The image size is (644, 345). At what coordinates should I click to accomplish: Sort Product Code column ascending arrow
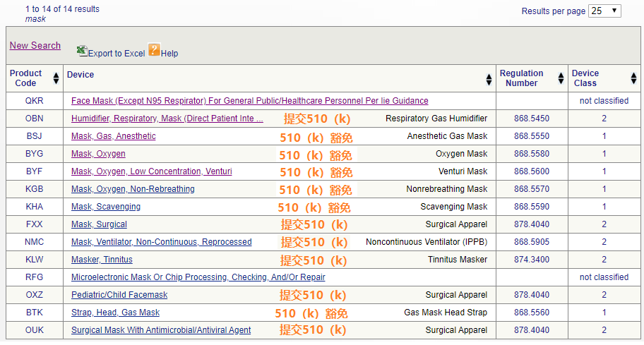pos(56,75)
